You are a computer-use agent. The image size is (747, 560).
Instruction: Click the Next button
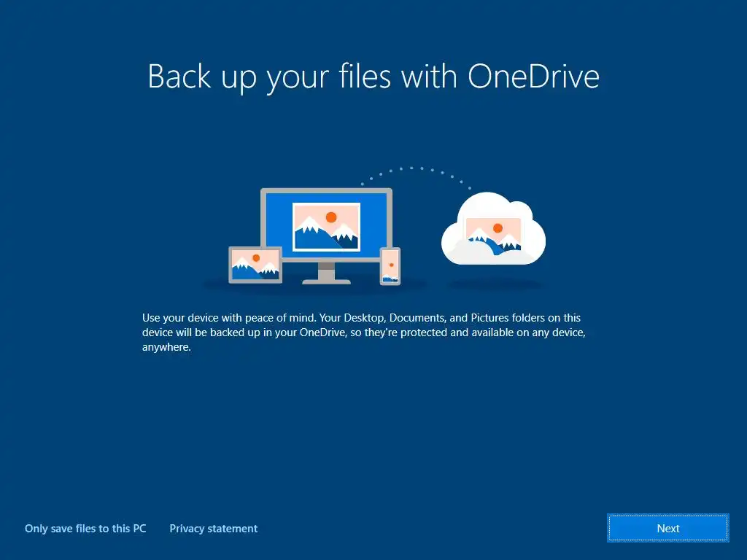click(668, 528)
